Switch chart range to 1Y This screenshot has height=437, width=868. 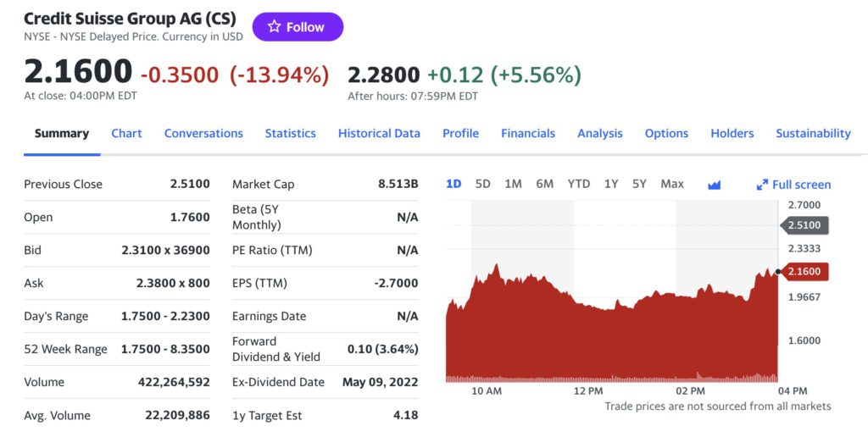click(x=611, y=184)
